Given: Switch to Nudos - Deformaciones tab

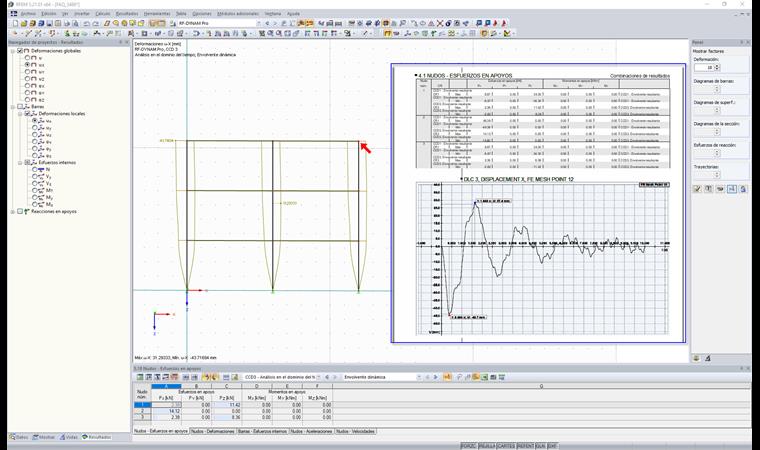Looking at the screenshot, I should coord(212,431).
